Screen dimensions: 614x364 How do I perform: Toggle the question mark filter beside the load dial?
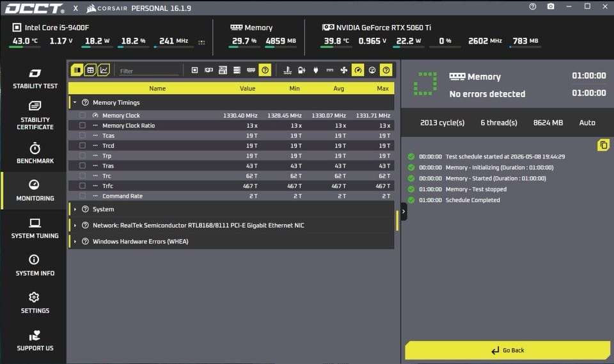click(386, 70)
